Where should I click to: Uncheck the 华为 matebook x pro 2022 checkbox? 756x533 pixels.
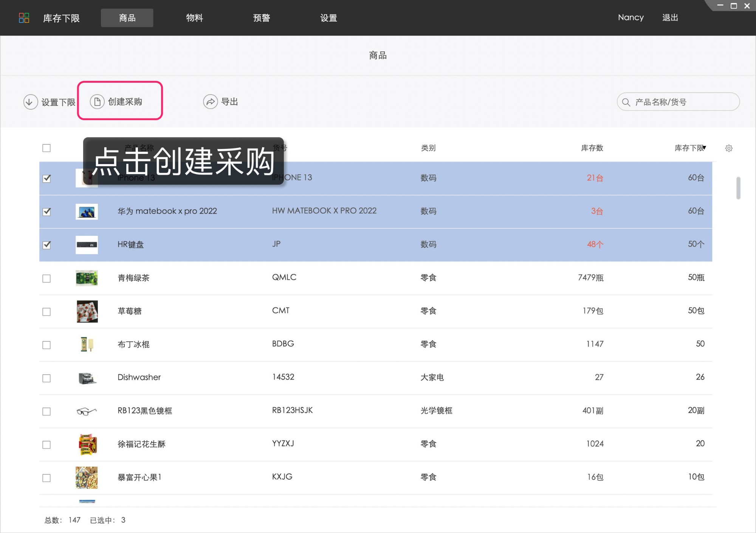(x=46, y=211)
